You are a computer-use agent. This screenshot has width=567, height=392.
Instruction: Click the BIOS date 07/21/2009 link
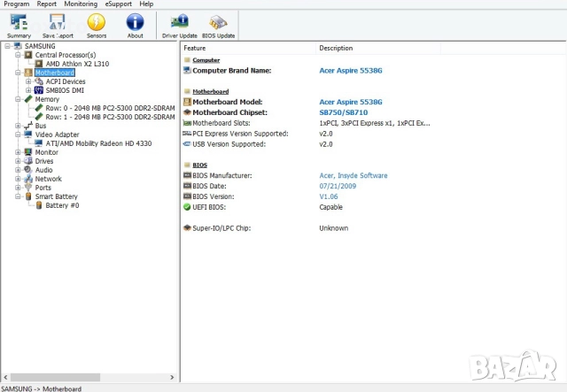pyautogui.click(x=338, y=186)
